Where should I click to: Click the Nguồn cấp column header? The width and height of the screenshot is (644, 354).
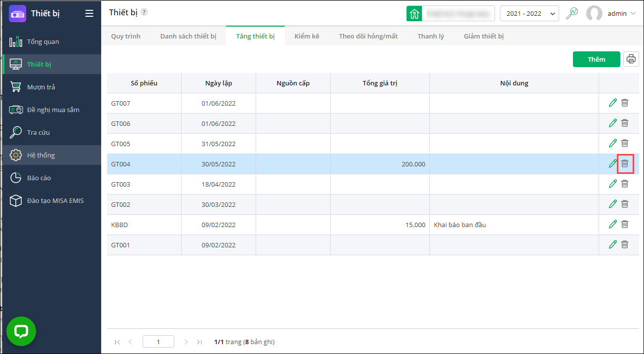[293, 83]
